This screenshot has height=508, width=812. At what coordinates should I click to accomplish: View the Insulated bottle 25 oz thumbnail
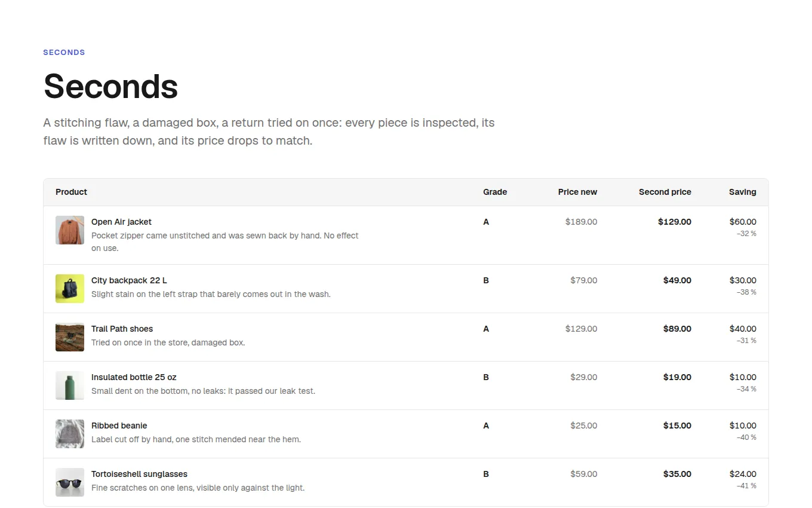pos(70,385)
